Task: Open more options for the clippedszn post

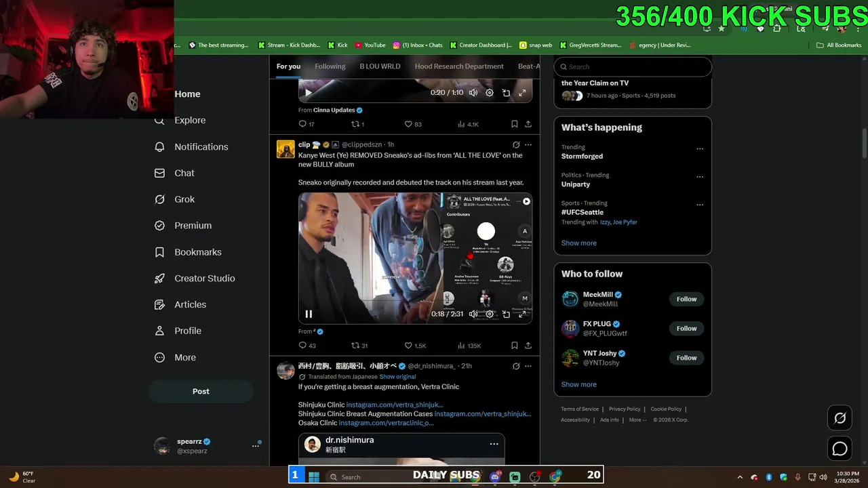Action: 528,145
